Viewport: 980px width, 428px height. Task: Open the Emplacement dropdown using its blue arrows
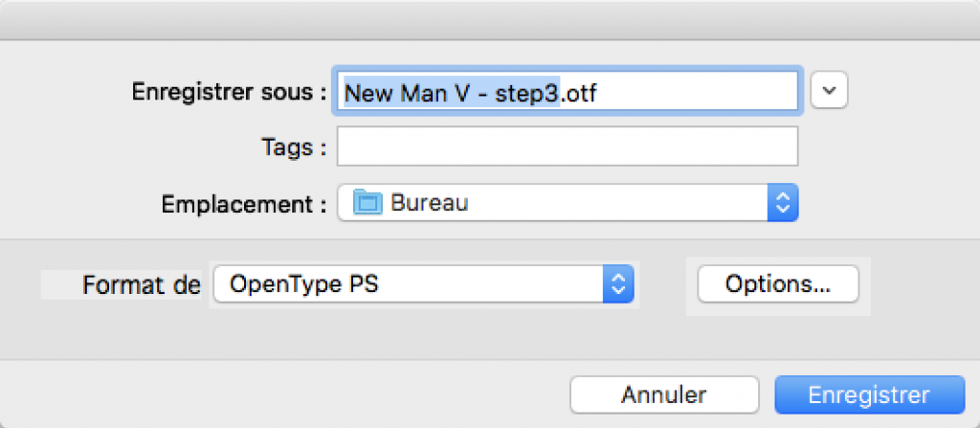click(783, 203)
